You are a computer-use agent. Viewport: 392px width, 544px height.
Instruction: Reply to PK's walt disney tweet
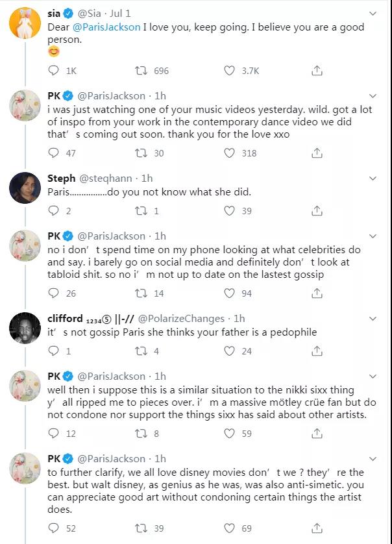point(54,529)
